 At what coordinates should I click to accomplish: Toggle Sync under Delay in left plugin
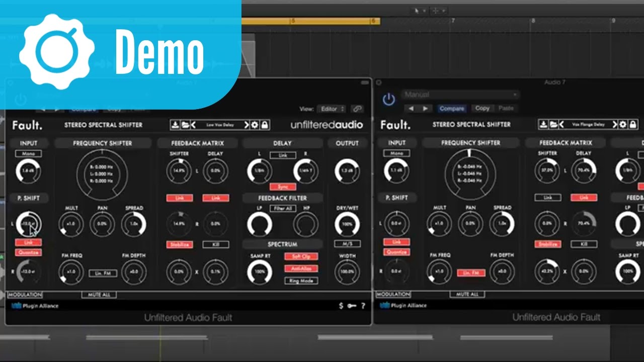pyautogui.click(x=283, y=187)
